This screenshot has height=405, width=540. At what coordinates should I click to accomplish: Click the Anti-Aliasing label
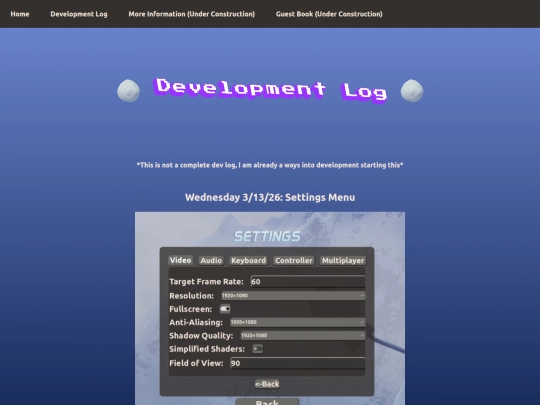196,322
